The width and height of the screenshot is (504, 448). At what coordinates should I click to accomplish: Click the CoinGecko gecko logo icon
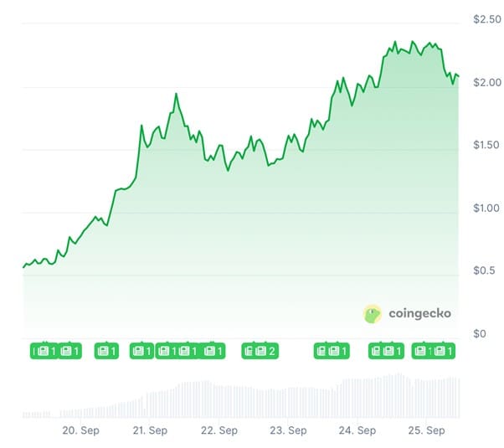click(x=373, y=313)
